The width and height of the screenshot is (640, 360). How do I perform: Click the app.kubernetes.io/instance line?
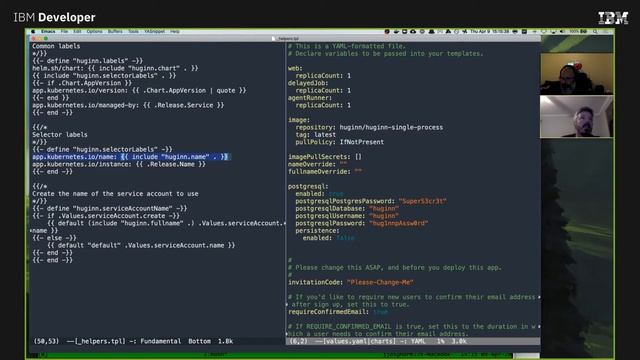119,164
